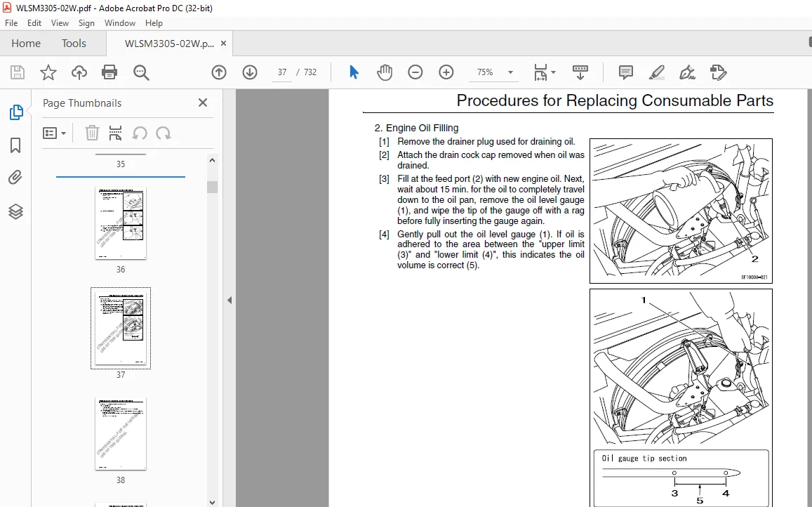Print the document

click(109, 72)
